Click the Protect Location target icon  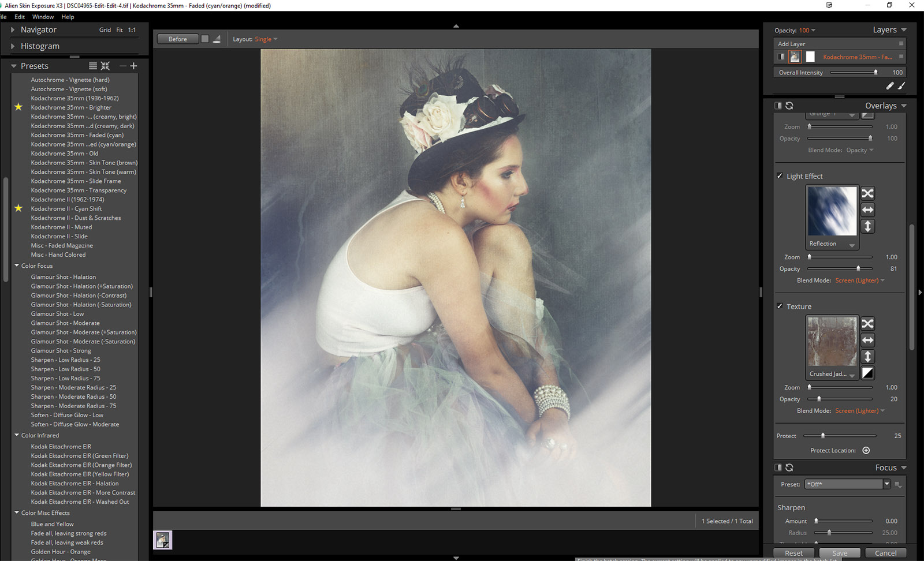point(866,451)
